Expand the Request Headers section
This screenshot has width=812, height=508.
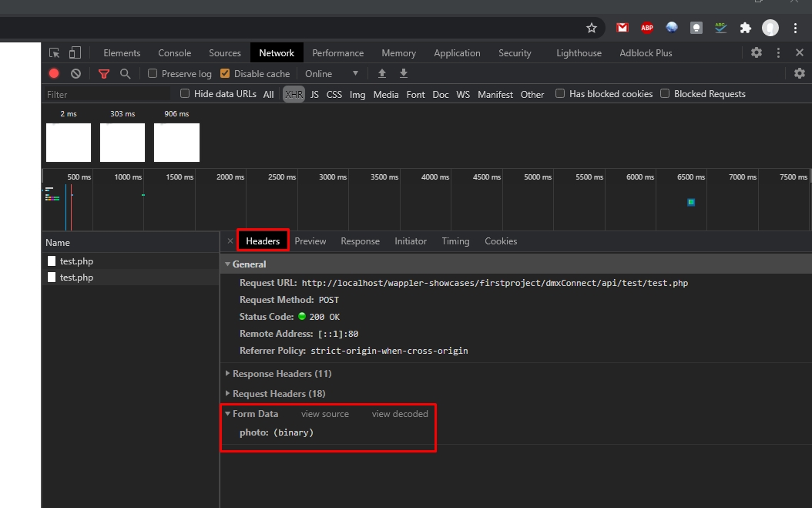pyautogui.click(x=278, y=394)
